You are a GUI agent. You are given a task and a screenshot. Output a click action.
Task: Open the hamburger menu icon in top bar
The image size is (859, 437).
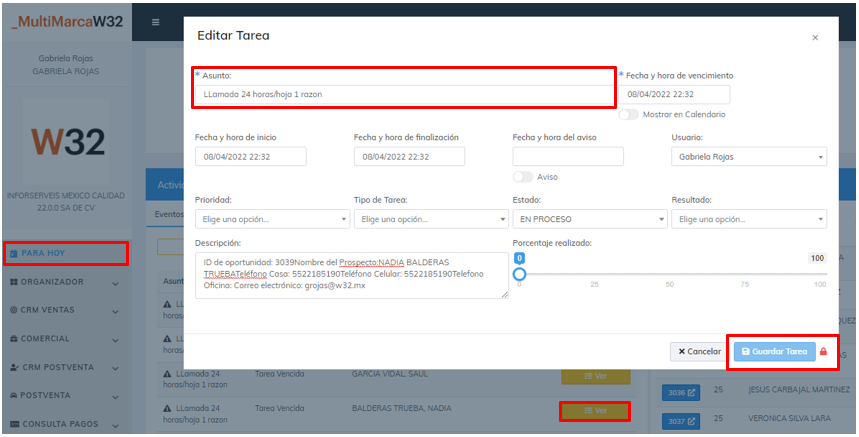pyautogui.click(x=156, y=22)
